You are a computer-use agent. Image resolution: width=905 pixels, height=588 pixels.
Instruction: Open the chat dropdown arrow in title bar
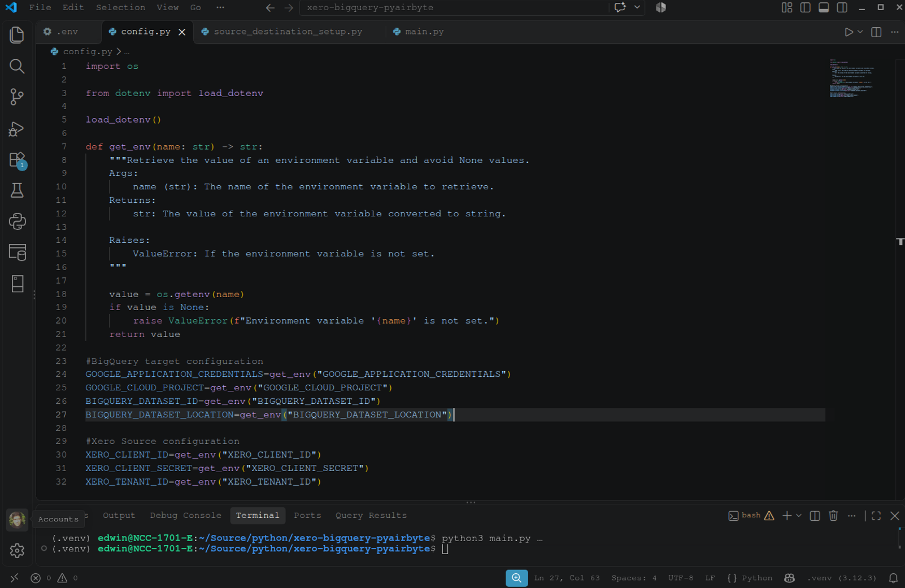click(x=637, y=7)
